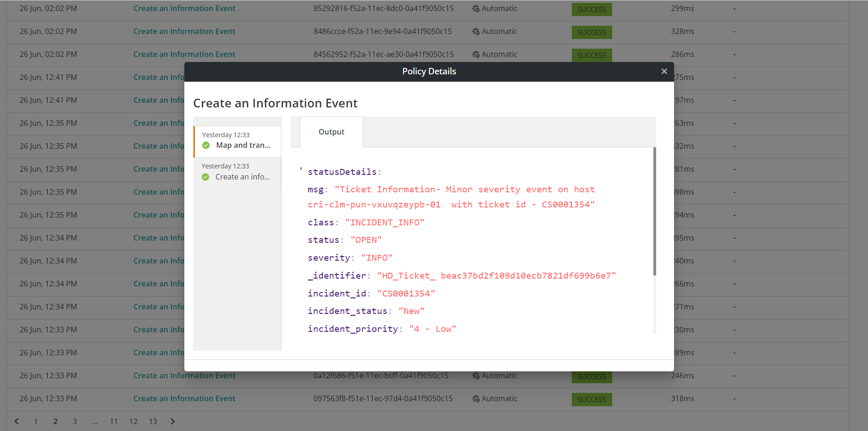Click incident_priority value "4 - Low"

tap(432, 329)
